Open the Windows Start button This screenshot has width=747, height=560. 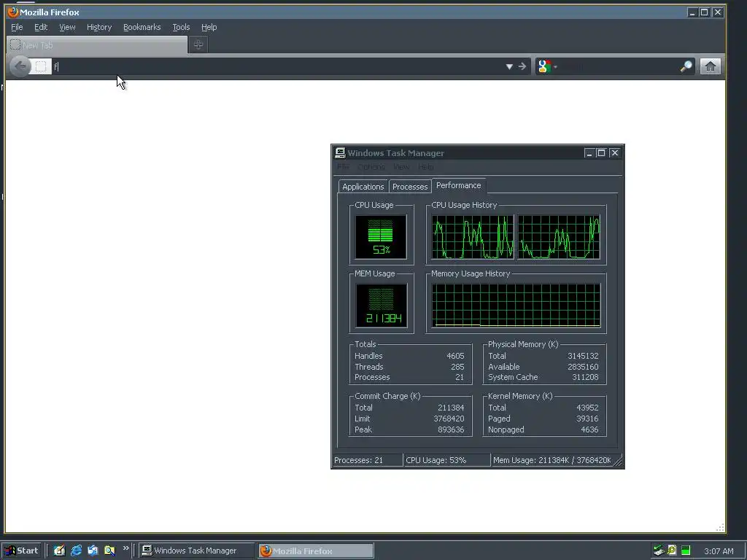[21, 551]
